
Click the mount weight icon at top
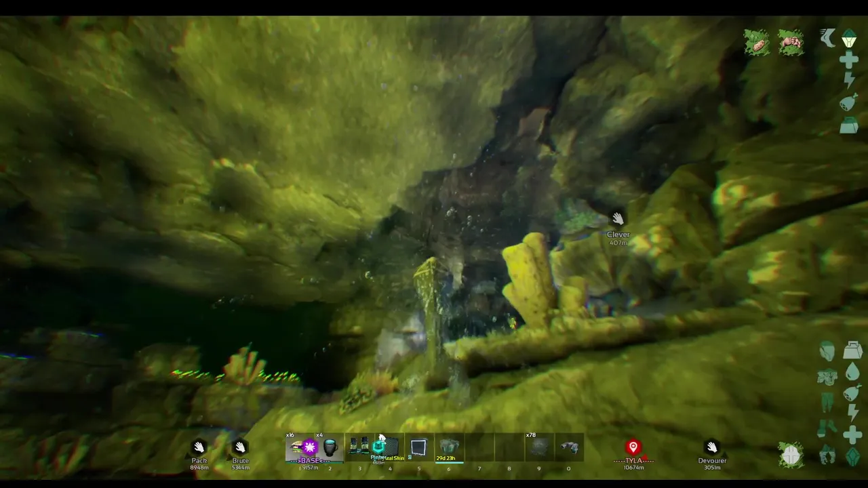[849, 125]
